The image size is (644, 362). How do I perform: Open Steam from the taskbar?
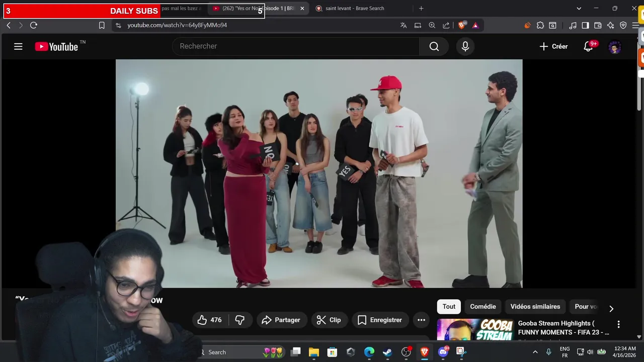[387, 352]
